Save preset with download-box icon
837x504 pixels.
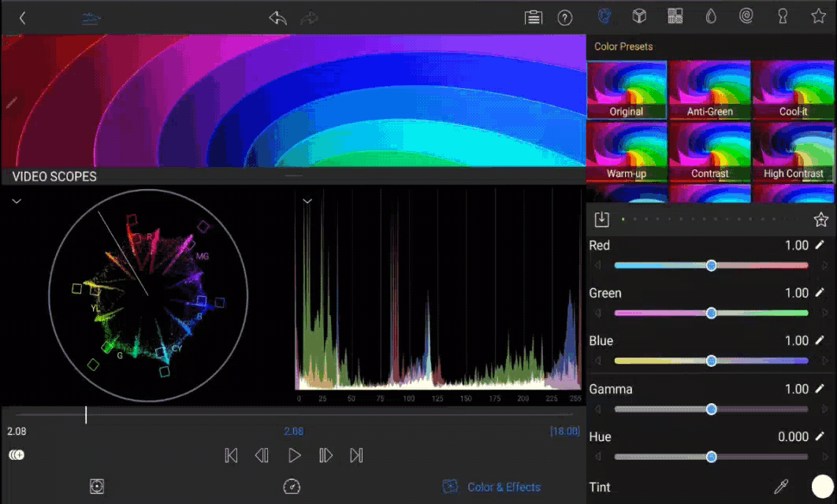(x=601, y=219)
